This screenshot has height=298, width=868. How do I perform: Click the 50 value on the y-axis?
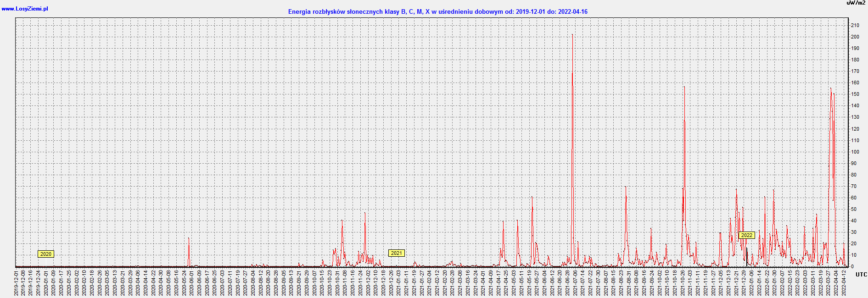click(853, 209)
